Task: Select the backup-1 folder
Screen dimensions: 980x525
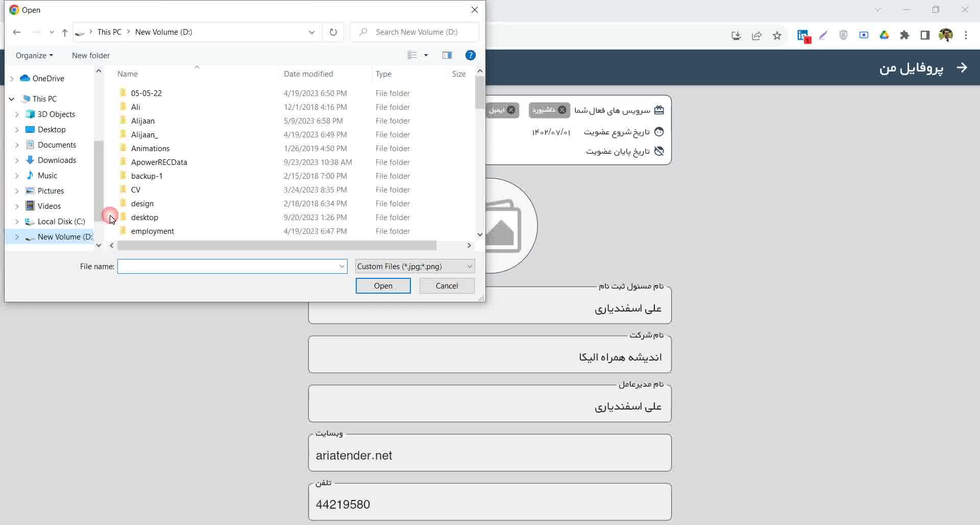Action: click(146, 176)
